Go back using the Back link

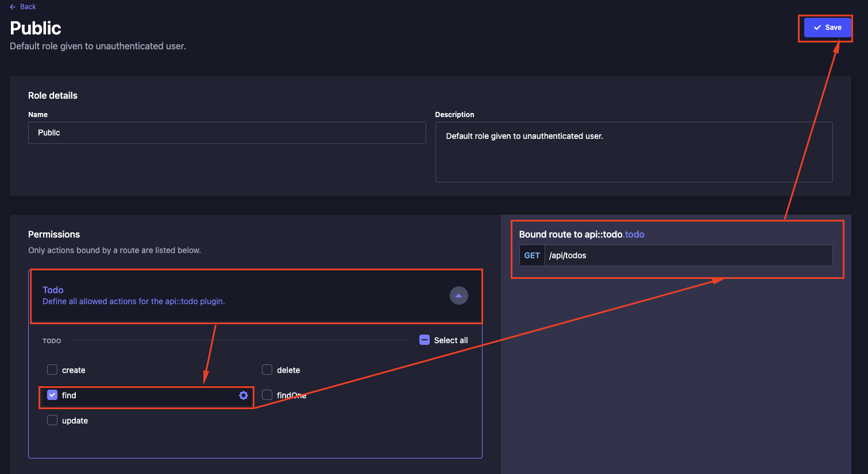click(x=23, y=7)
